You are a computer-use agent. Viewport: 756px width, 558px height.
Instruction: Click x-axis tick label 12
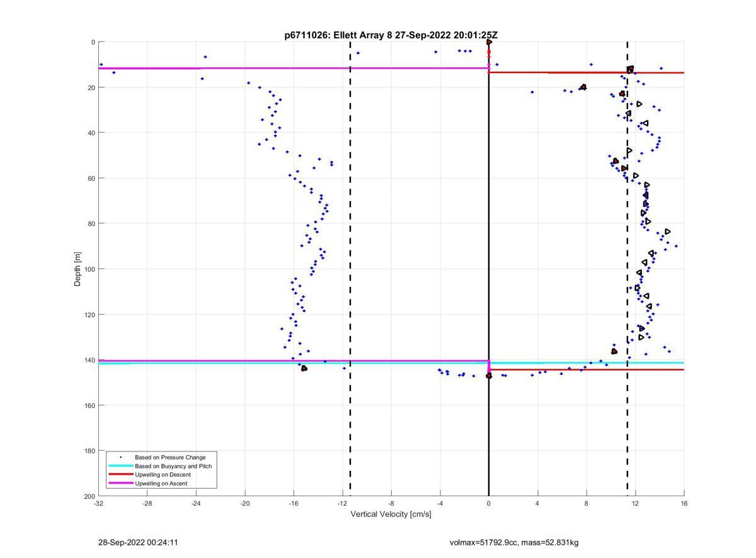(635, 503)
